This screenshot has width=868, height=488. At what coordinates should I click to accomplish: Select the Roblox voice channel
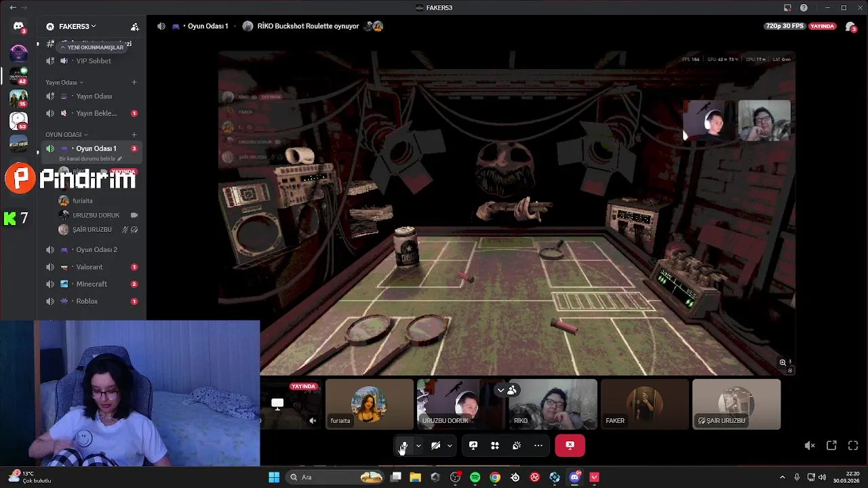[x=92, y=301]
